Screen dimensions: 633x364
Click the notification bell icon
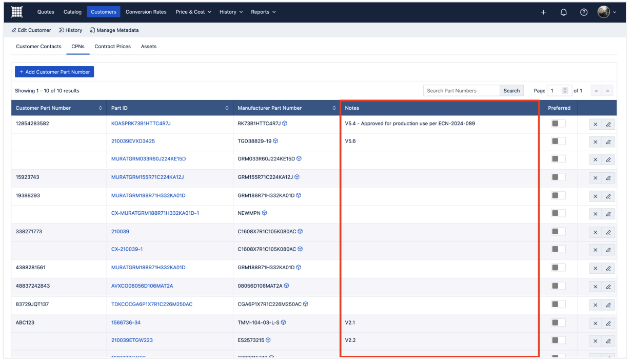[564, 12]
